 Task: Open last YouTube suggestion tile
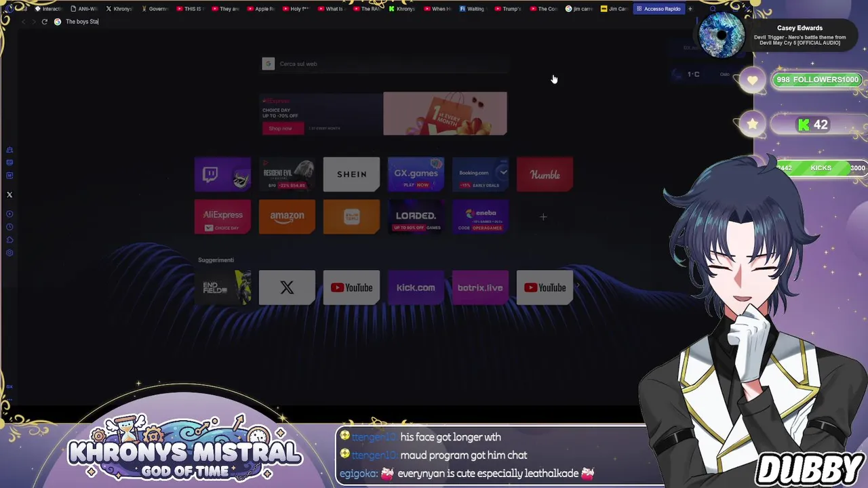pos(545,288)
